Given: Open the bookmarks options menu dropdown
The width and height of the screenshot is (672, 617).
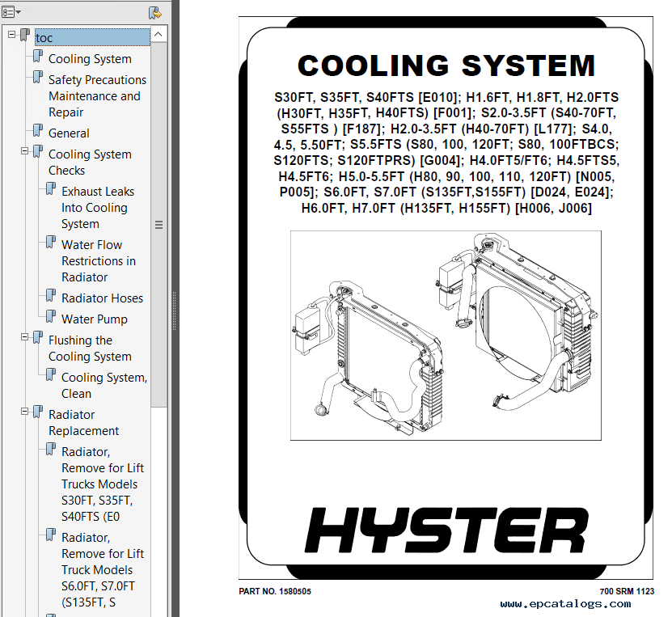Looking at the screenshot, I should 11,12.
